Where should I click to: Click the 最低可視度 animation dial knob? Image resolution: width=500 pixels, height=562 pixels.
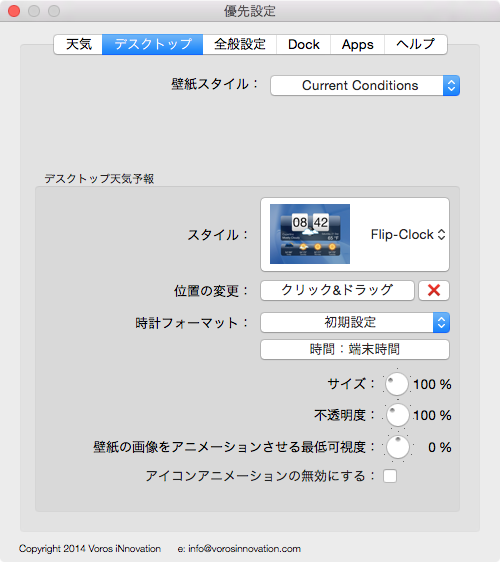pyautogui.click(x=397, y=447)
